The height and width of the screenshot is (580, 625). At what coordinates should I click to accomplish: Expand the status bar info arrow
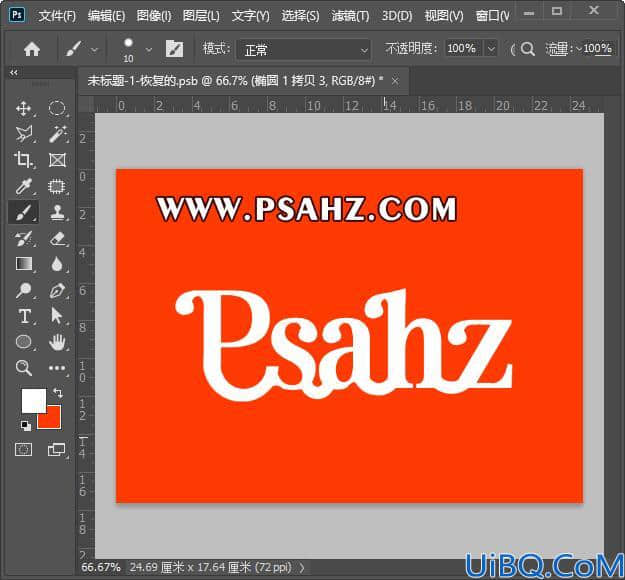[302, 567]
